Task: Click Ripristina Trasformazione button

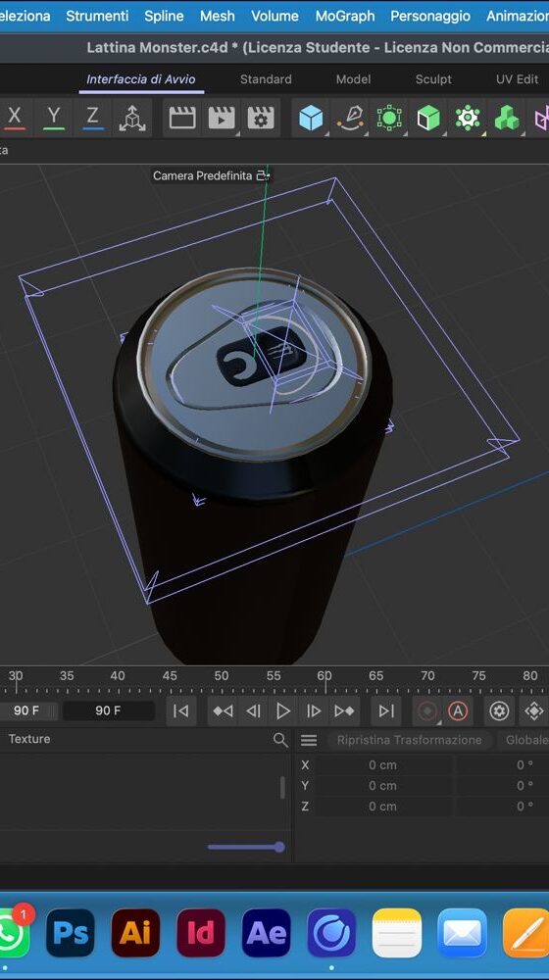Action: (409, 740)
